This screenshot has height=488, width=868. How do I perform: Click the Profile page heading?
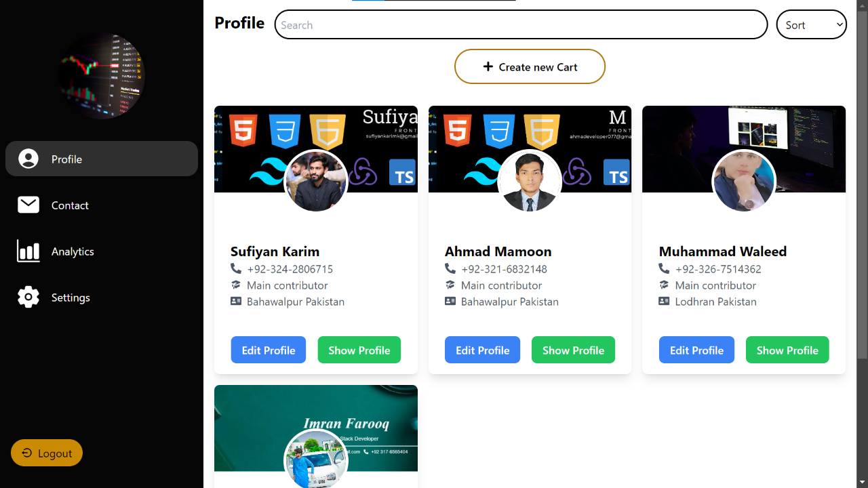pyautogui.click(x=239, y=22)
